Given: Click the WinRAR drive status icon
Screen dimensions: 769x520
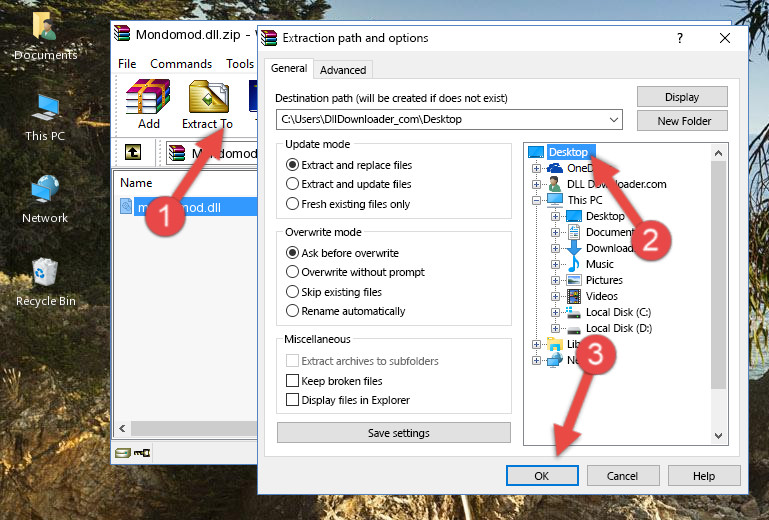Looking at the screenshot, I should click(123, 452).
